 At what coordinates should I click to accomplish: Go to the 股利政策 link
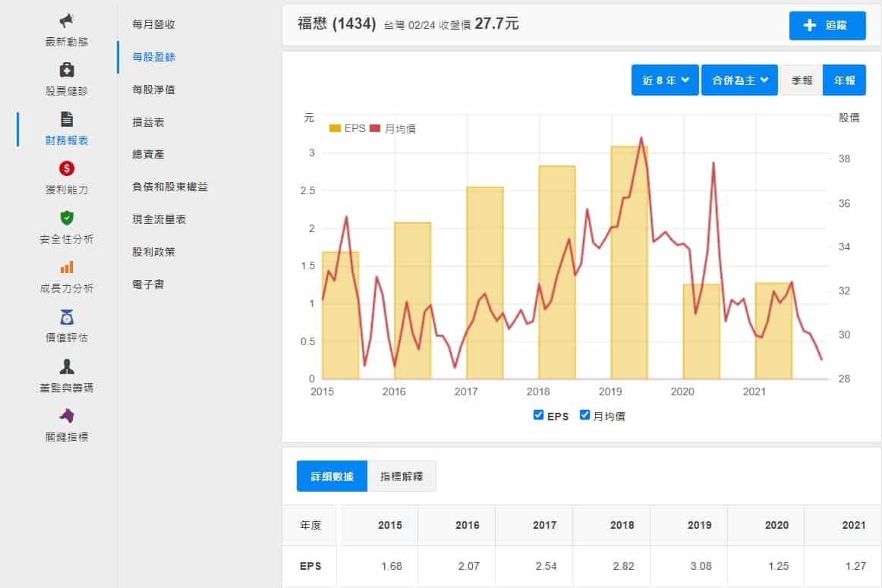point(153,251)
